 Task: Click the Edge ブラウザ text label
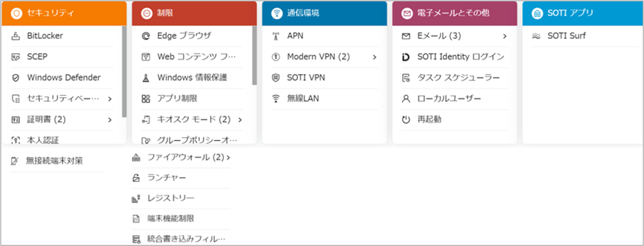(x=184, y=36)
